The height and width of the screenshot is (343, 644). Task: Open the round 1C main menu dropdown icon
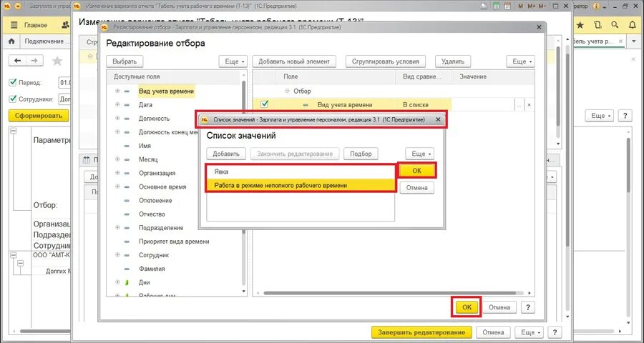point(18,6)
